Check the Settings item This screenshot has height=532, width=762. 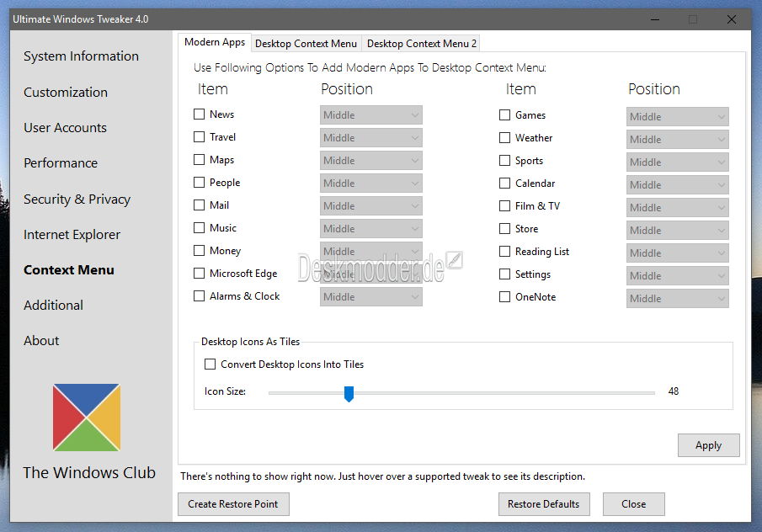coord(505,274)
